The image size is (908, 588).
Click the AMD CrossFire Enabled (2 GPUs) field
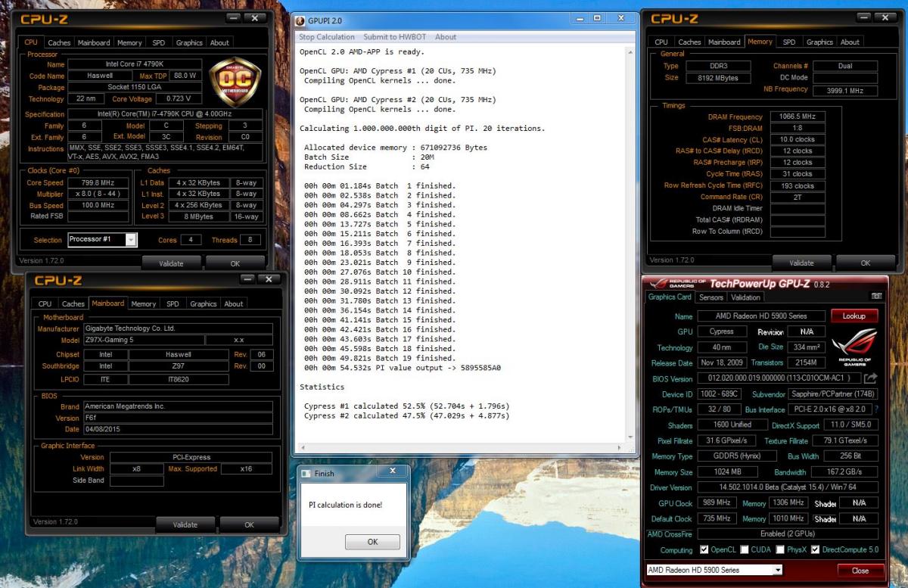[787, 534]
